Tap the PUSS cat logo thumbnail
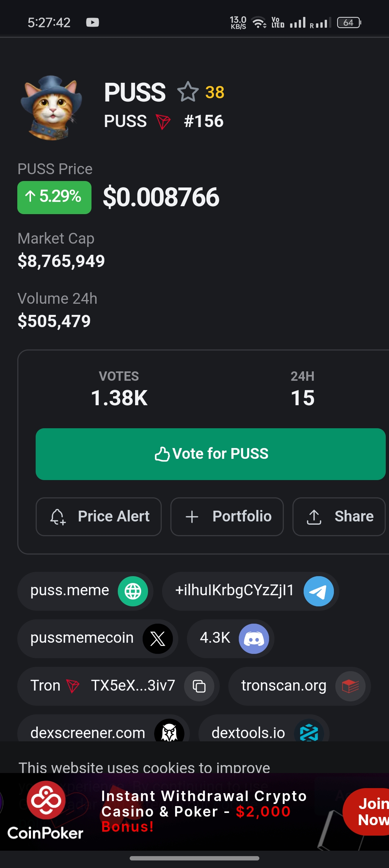This screenshot has width=389, height=868. pos(51,108)
